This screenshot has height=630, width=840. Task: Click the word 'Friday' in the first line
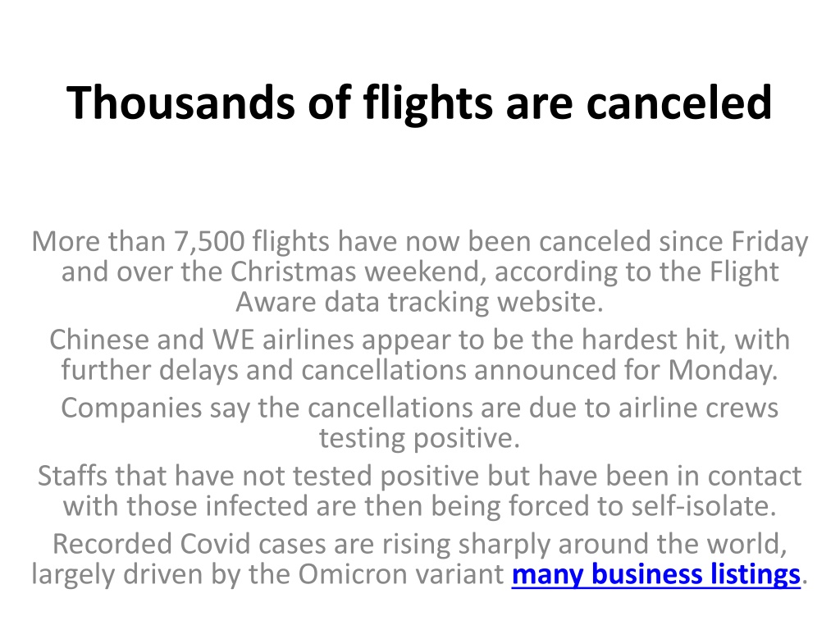(x=769, y=242)
